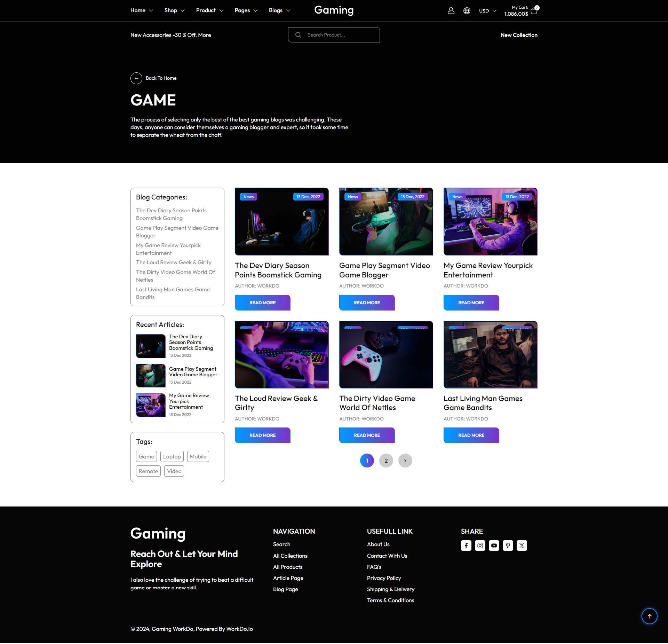Open the Facebook share icon
The image size is (668, 644).
(x=466, y=545)
